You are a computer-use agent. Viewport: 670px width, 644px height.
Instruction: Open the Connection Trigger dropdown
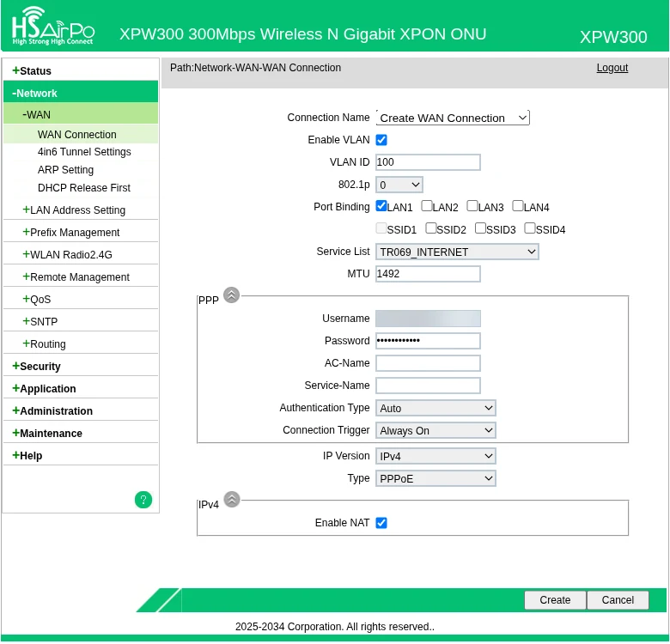click(x=435, y=430)
